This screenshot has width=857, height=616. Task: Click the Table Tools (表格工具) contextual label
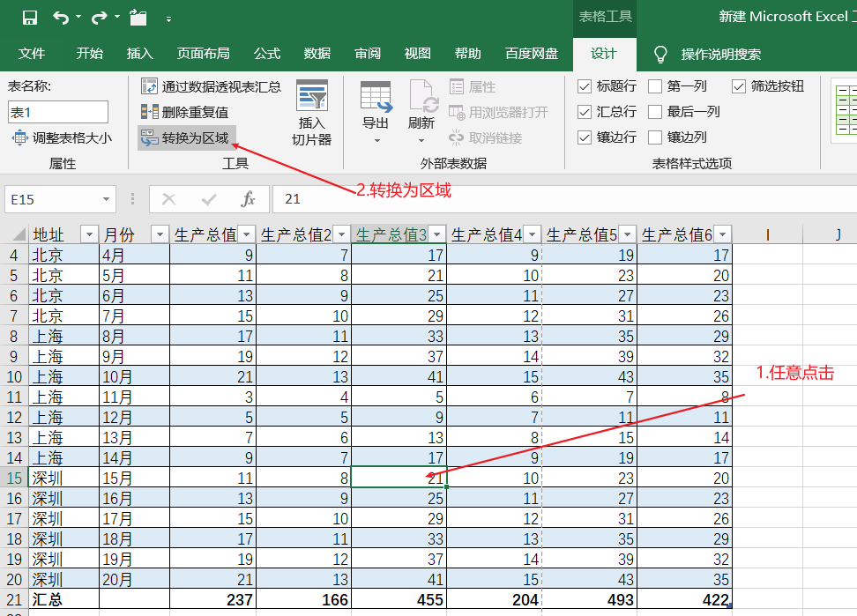click(605, 17)
